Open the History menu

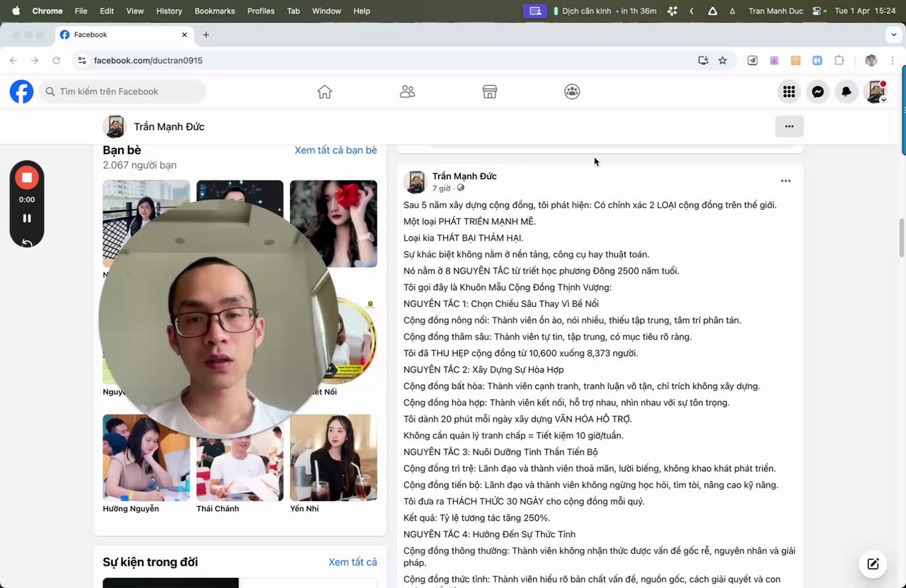pos(168,11)
